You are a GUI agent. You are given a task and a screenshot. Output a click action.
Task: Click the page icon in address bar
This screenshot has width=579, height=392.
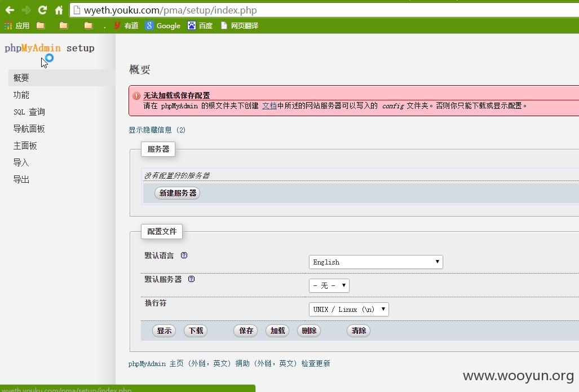[x=77, y=10]
